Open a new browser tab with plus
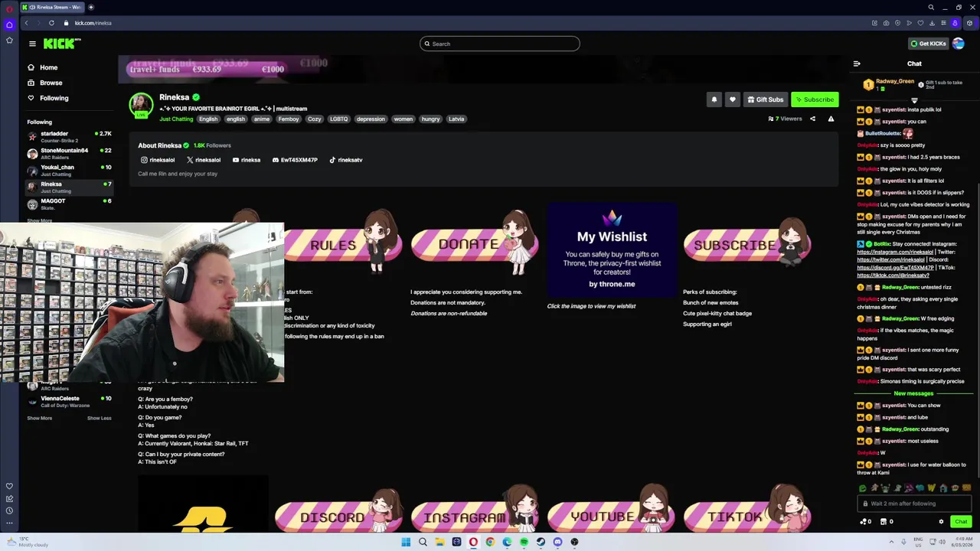 pyautogui.click(x=90, y=7)
